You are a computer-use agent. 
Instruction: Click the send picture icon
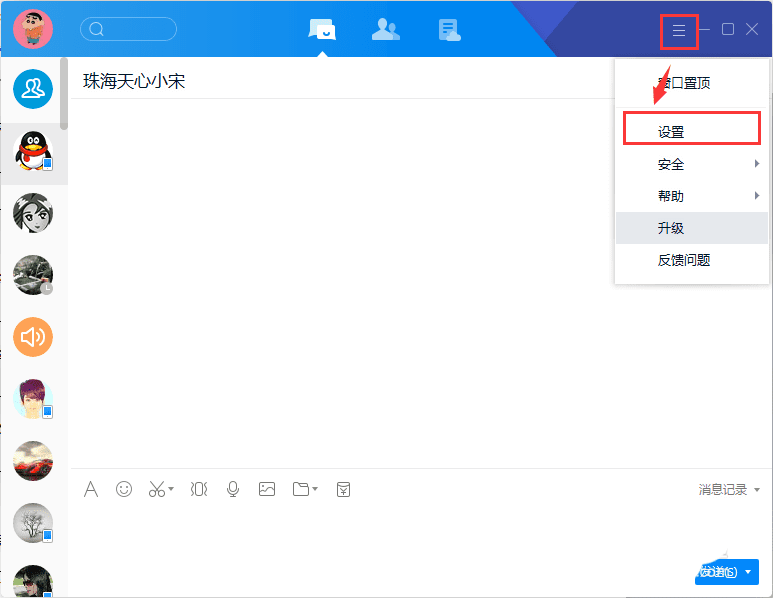coord(267,489)
